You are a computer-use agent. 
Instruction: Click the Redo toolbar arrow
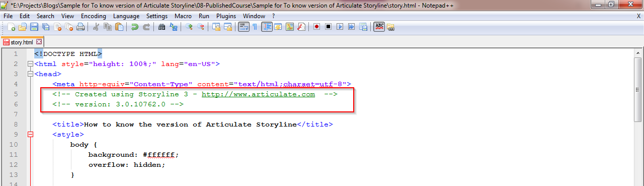pyautogui.click(x=146, y=27)
